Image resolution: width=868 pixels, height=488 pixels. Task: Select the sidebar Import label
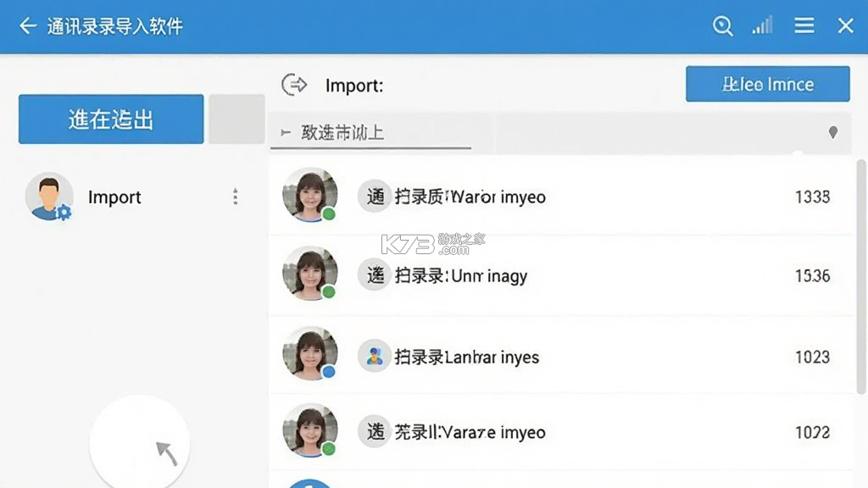[114, 197]
